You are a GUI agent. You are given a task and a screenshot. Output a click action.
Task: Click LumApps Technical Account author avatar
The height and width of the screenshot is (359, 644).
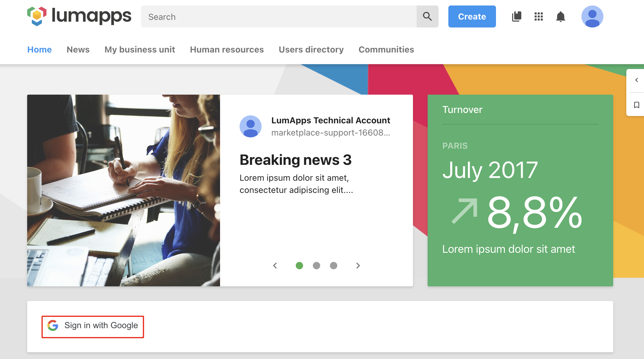(251, 126)
